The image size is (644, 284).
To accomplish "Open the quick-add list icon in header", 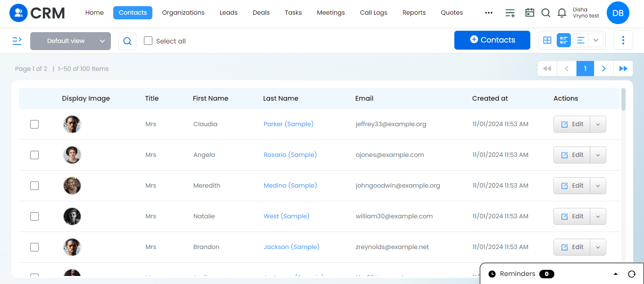I will 510,13.
